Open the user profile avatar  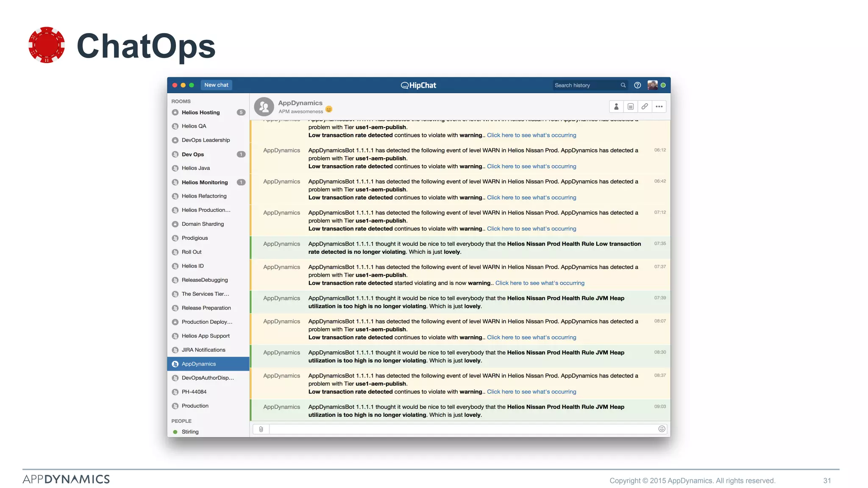652,85
